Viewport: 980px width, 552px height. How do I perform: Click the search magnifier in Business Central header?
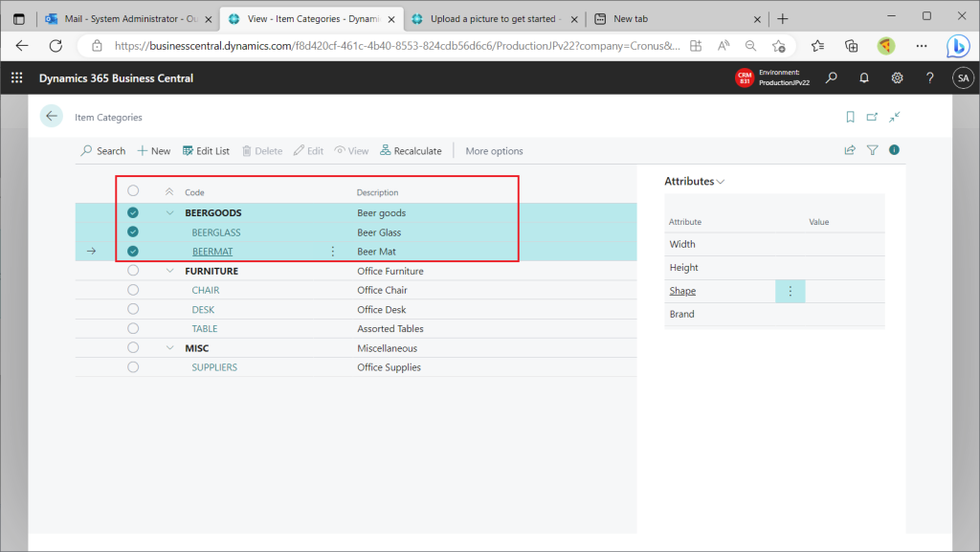[832, 78]
